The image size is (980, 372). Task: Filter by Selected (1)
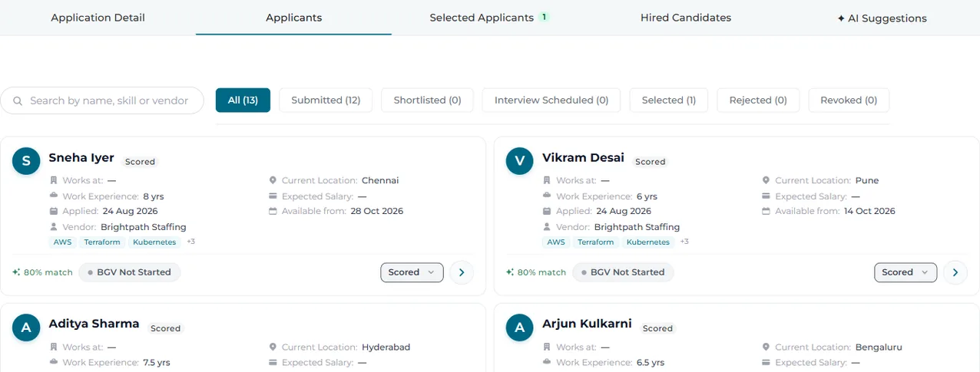[669, 100]
